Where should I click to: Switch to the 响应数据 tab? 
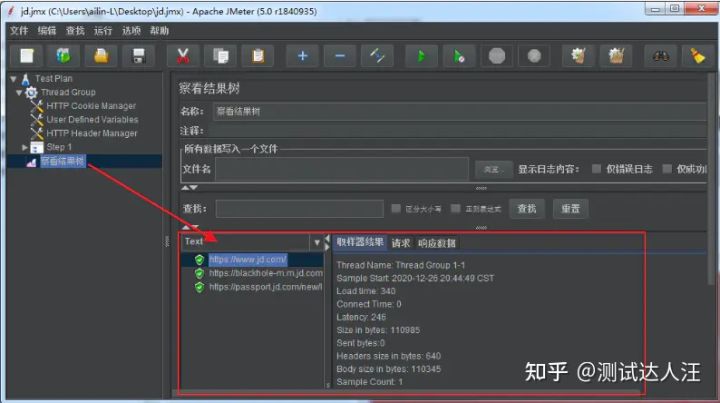click(437, 243)
